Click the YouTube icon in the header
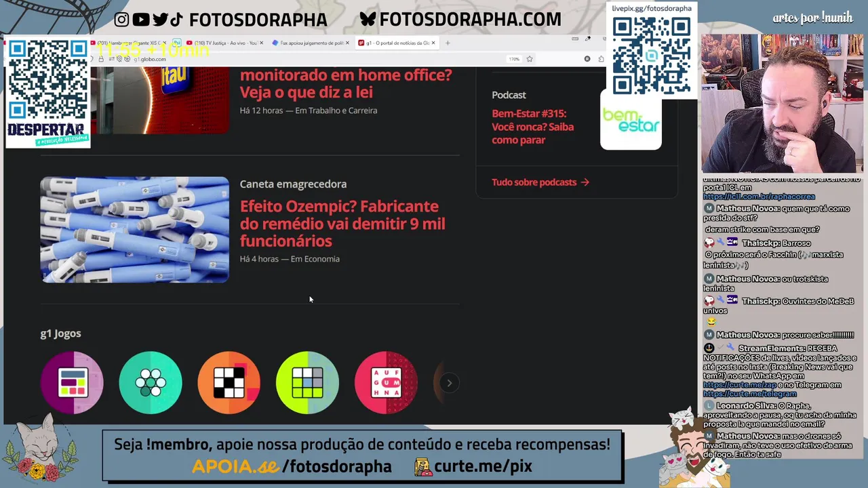Image resolution: width=868 pixels, height=488 pixels. click(x=141, y=20)
